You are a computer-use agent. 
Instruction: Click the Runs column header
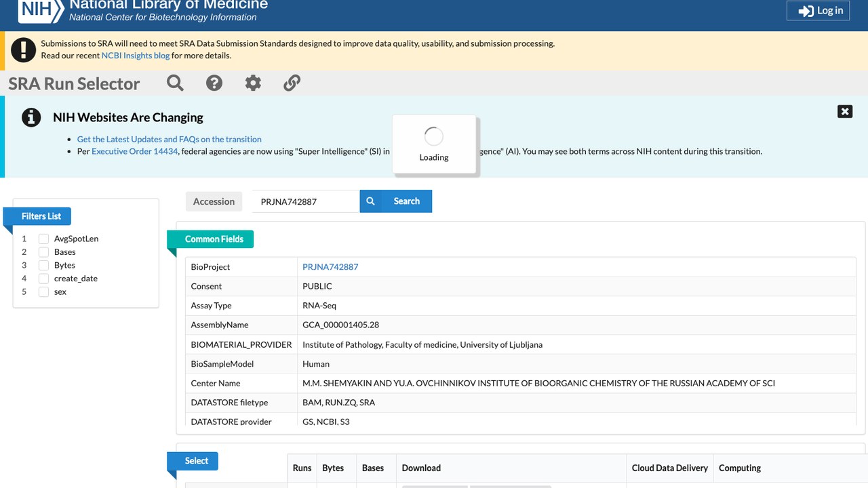(302, 468)
